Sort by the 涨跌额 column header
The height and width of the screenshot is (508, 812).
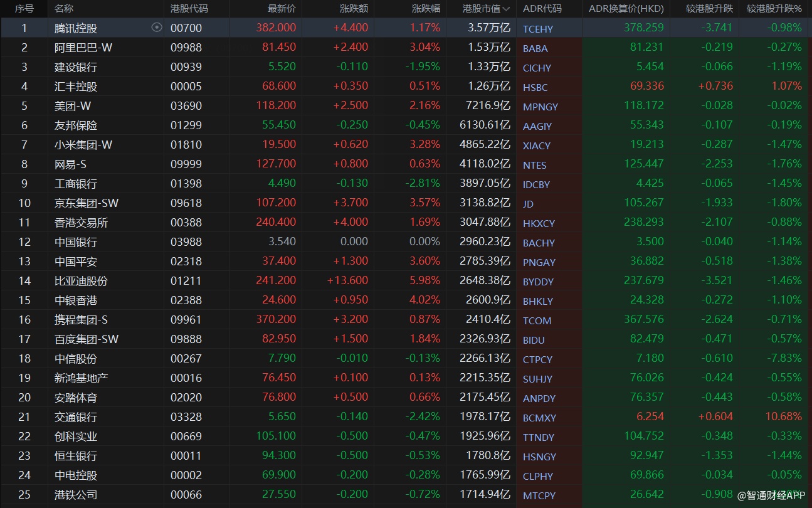click(x=354, y=9)
